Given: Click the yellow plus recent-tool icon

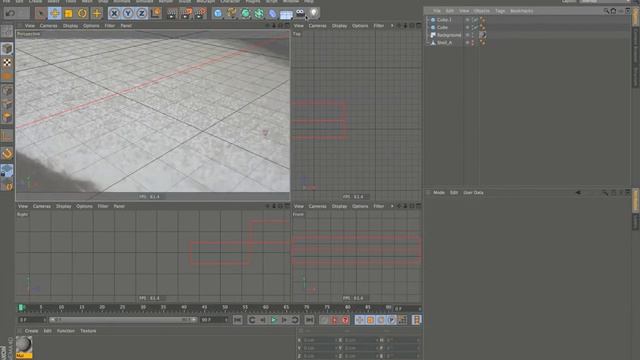Looking at the screenshot, I should (x=97, y=13).
